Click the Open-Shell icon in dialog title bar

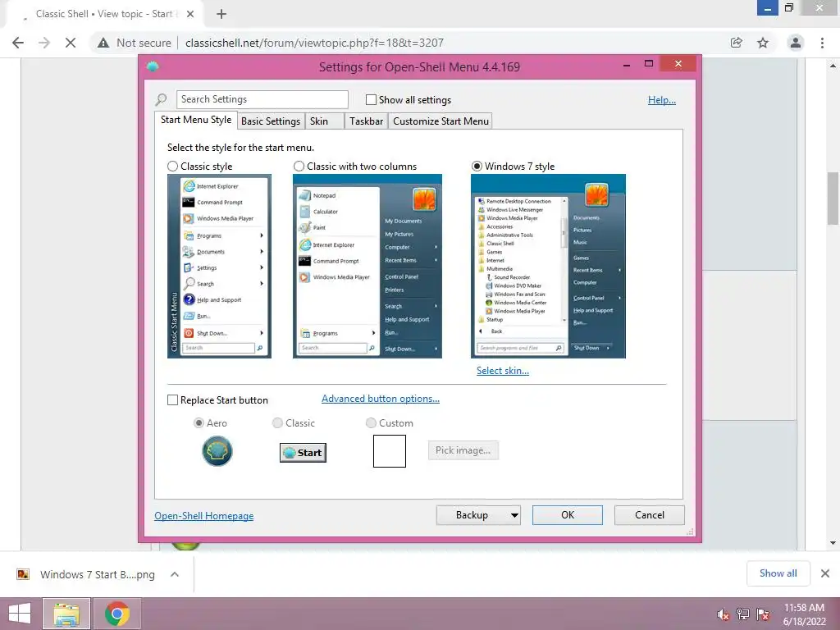[153, 66]
